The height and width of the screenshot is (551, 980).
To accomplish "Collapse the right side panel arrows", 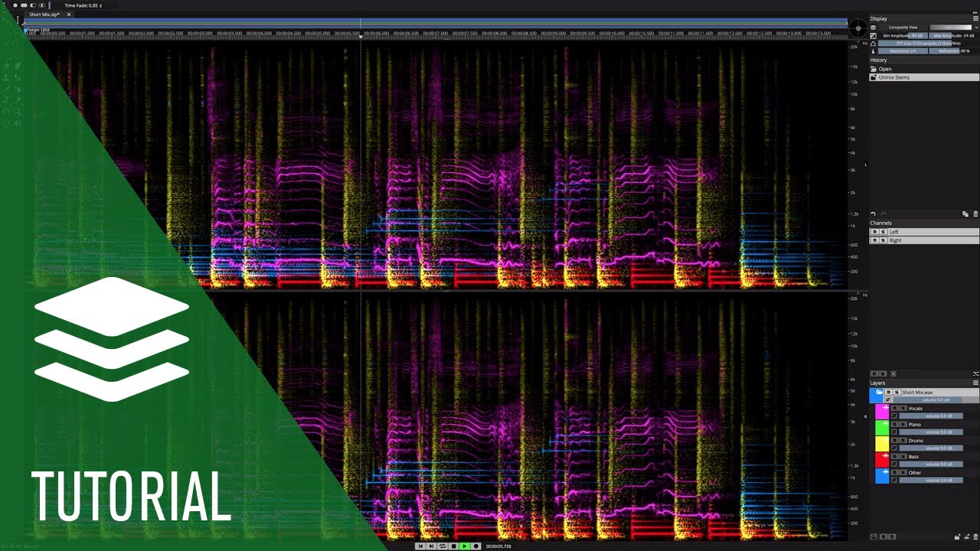I will tap(975, 11).
